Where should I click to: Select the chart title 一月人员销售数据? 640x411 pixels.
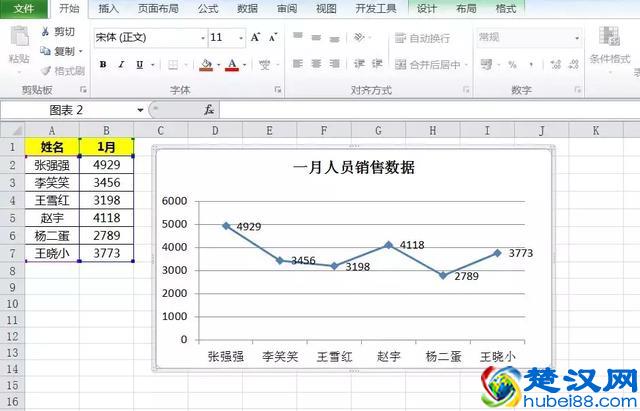coord(354,168)
